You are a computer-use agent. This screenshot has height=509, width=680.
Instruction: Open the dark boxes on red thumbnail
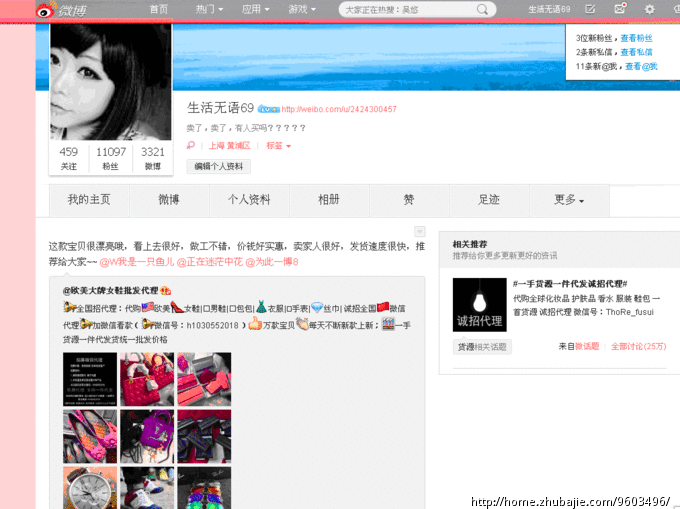coord(204,437)
